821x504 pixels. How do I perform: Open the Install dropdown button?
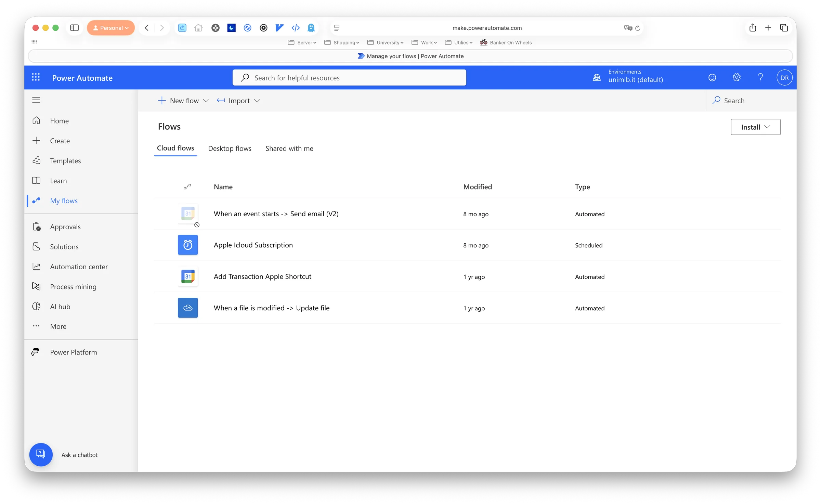point(755,127)
